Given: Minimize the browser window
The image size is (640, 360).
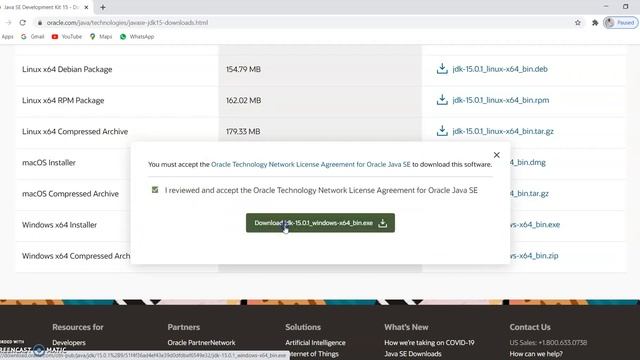Looking at the screenshot, I should click(x=606, y=7).
